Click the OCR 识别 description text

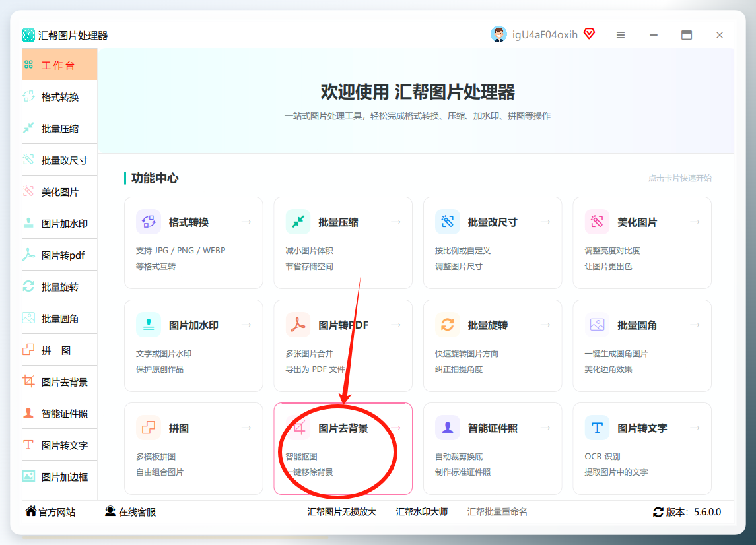[x=602, y=457]
